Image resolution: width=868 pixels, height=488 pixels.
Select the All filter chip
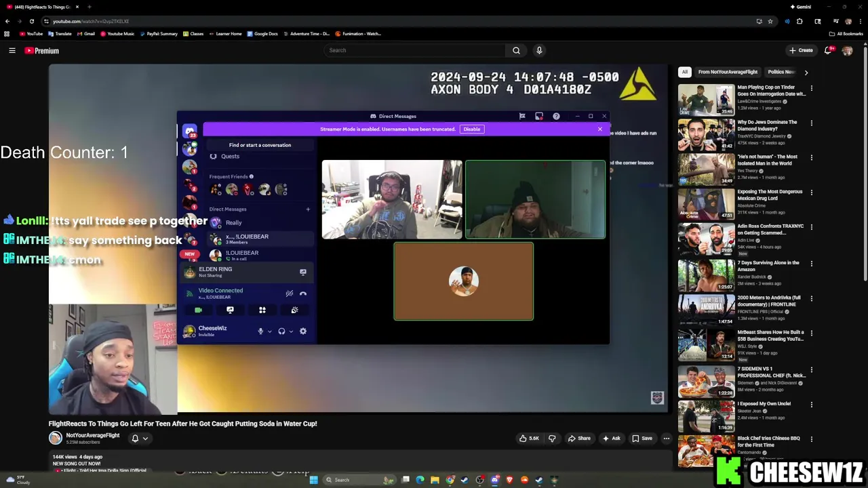[685, 72]
